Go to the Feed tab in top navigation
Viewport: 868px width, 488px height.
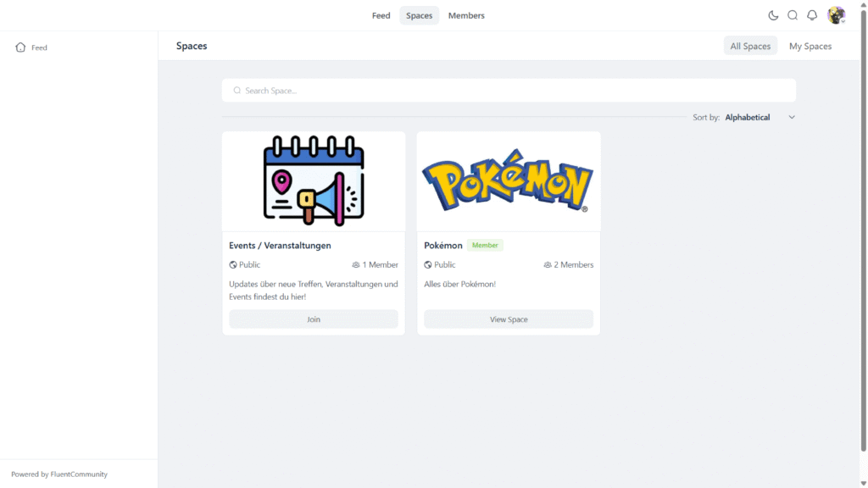381,15
